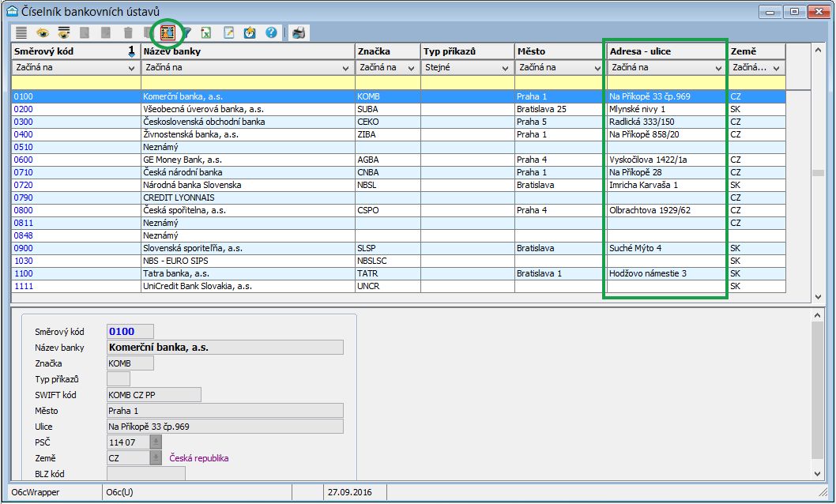836x504 pixels.
Task: Click the funnel filter icon
Action: pyautogui.click(x=187, y=32)
